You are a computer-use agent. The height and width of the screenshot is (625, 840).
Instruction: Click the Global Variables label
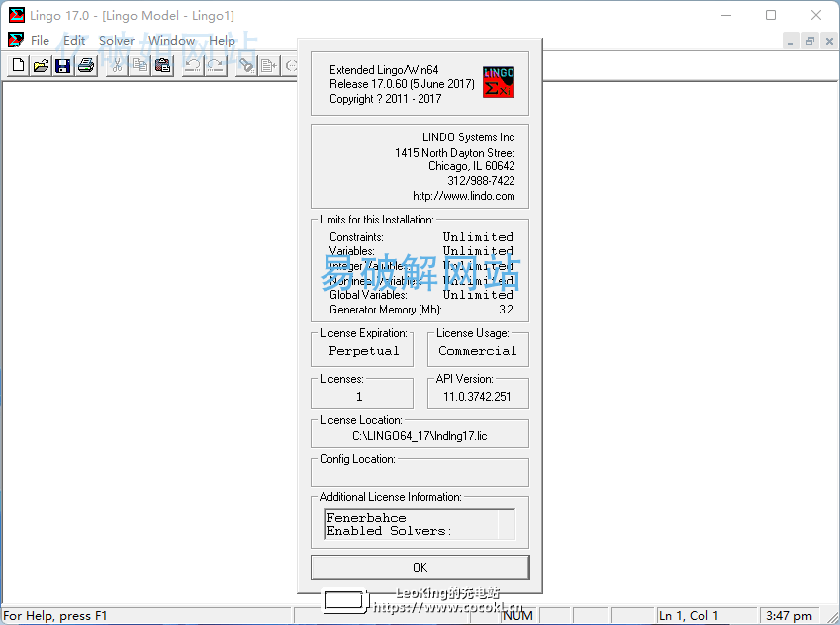pos(368,295)
